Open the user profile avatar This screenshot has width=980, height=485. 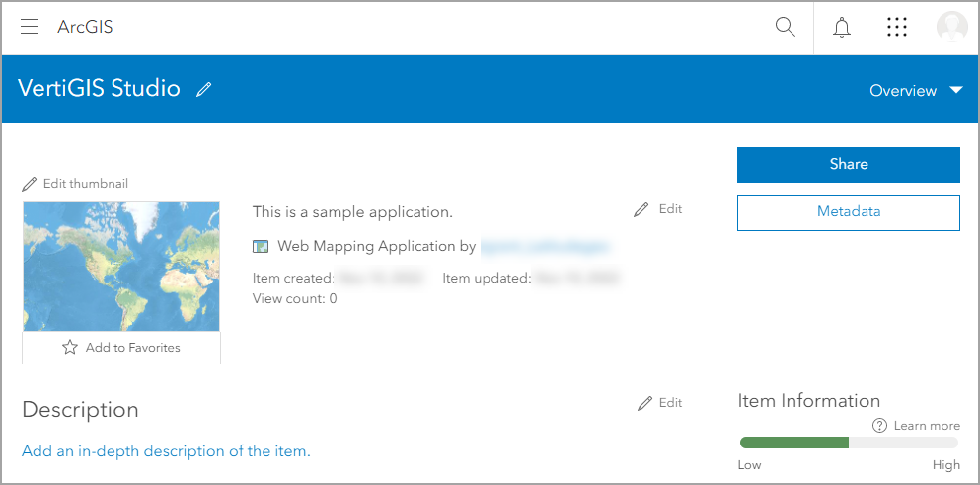952,27
